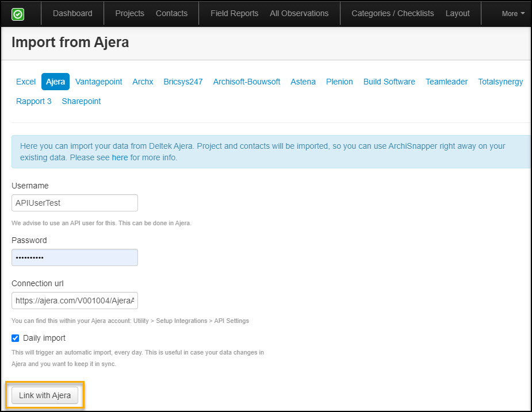Switch to the Teamleader tab
532x412 pixels.
pos(446,82)
